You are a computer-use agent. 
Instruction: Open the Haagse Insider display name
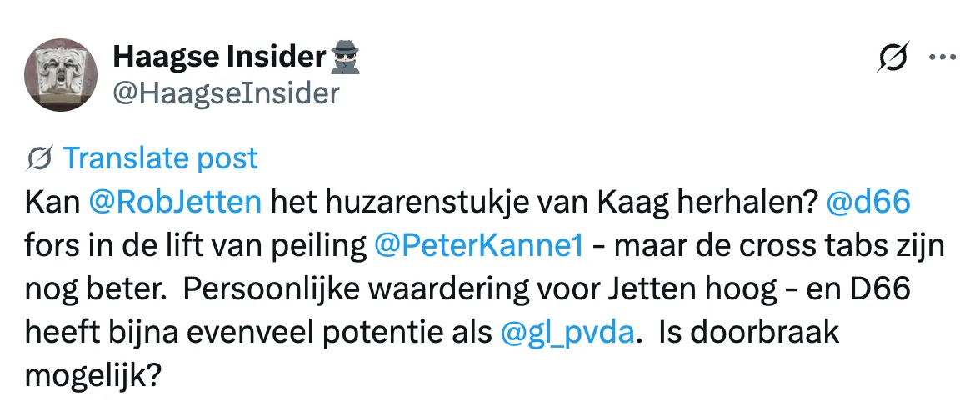coord(218,58)
